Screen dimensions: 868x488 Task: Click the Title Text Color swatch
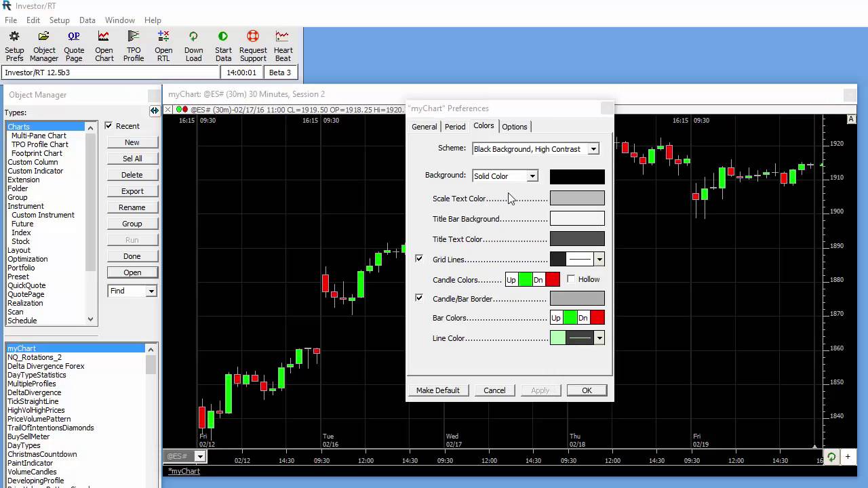[x=577, y=239]
